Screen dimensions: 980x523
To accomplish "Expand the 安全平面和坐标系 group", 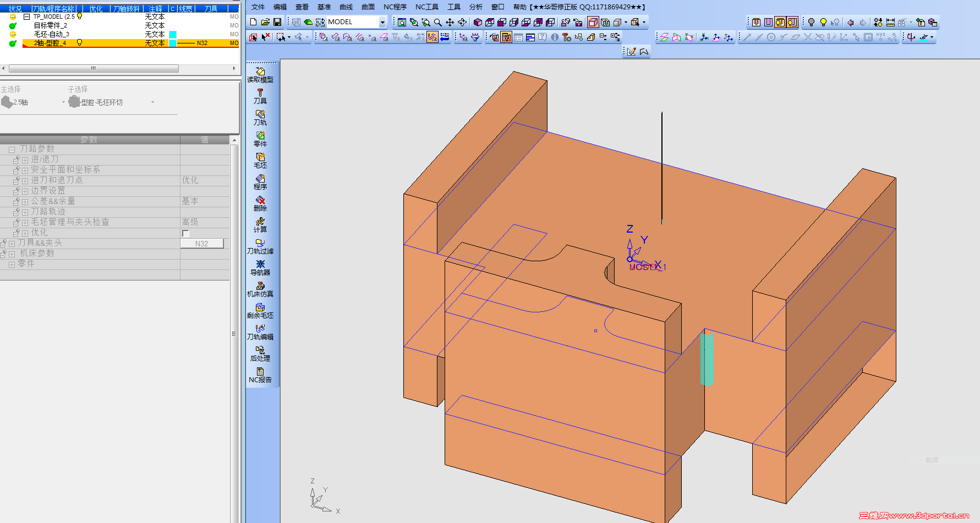I will click(x=25, y=170).
